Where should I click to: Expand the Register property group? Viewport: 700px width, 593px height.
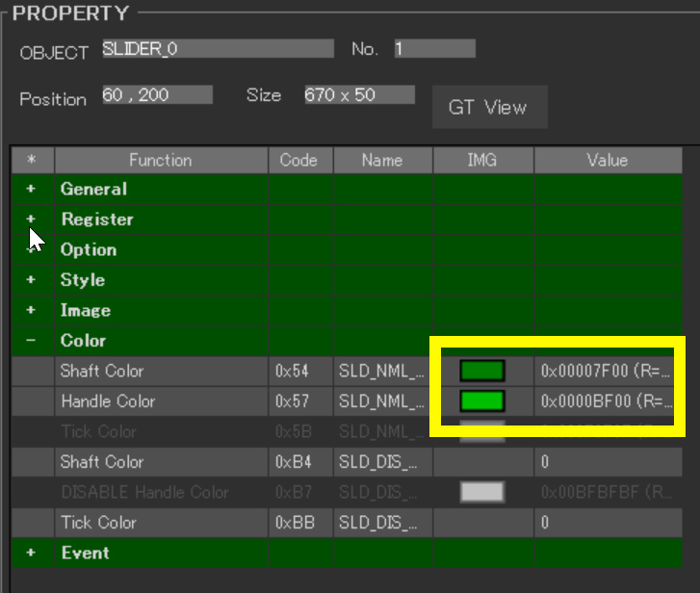coord(32,219)
